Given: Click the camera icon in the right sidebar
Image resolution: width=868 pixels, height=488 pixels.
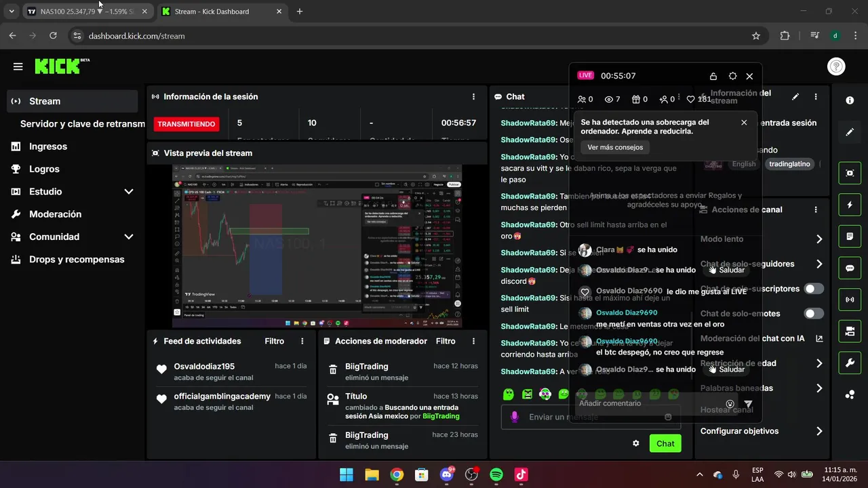Looking at the screenshot, I should click(x=850, y=331).
